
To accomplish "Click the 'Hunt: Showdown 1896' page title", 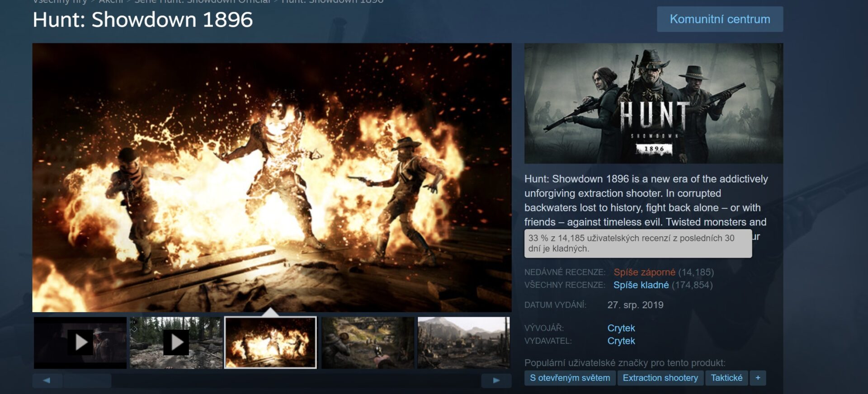I will (x=142, y=20).
